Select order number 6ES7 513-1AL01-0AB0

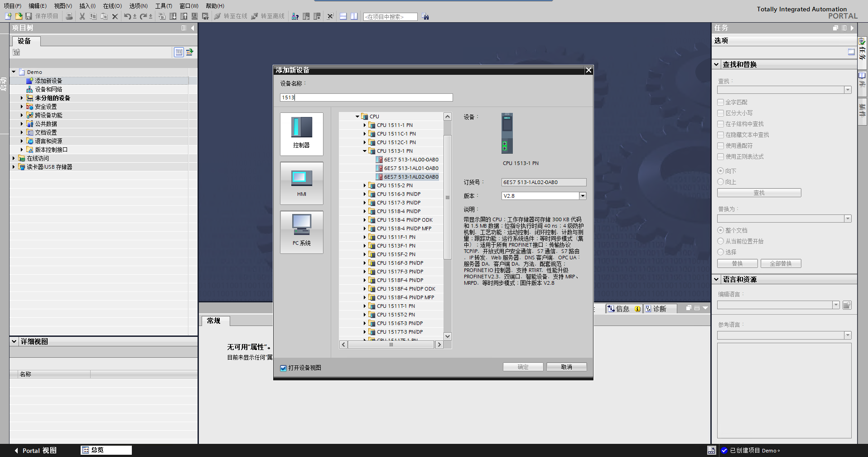pyautogui.click(x=411, y=168)
